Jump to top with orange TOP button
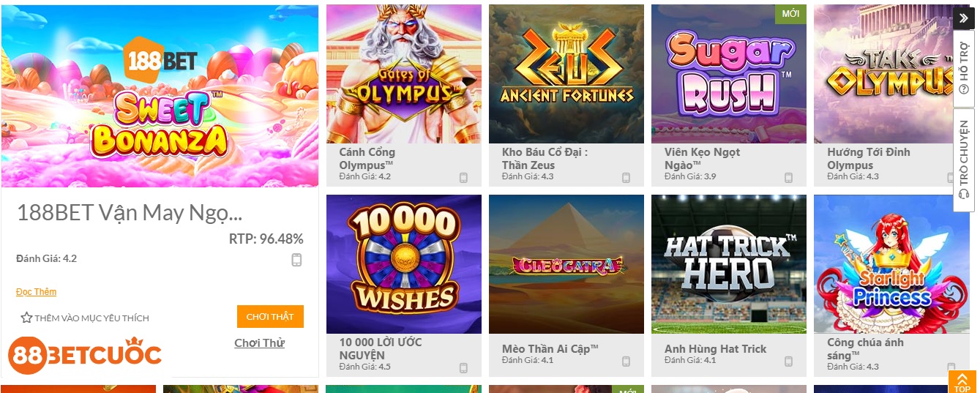Viewport: 980px width, 393px height. pos(962,382)
